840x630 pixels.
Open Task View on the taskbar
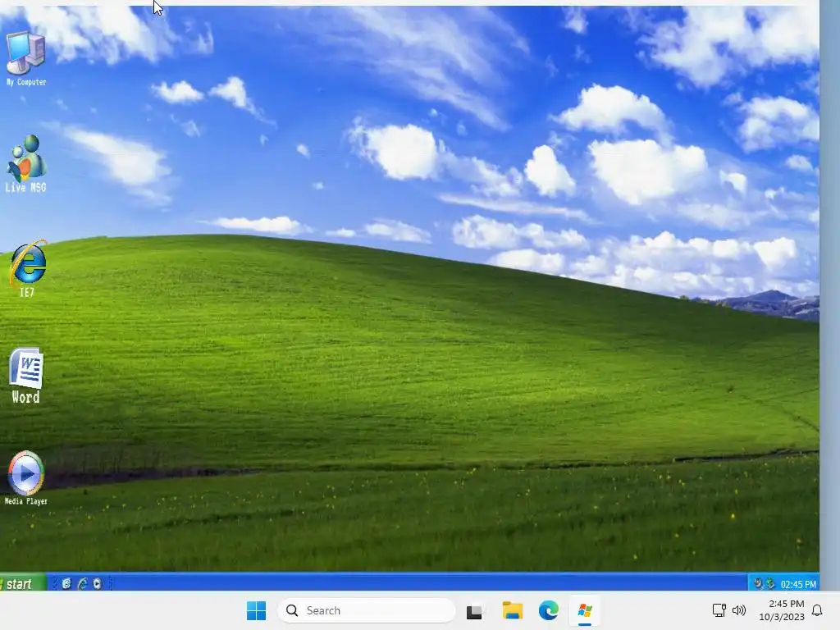474,610
